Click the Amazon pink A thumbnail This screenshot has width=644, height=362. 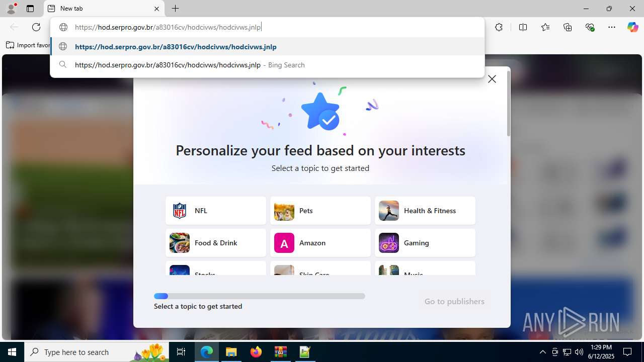[x=284, y=243]
